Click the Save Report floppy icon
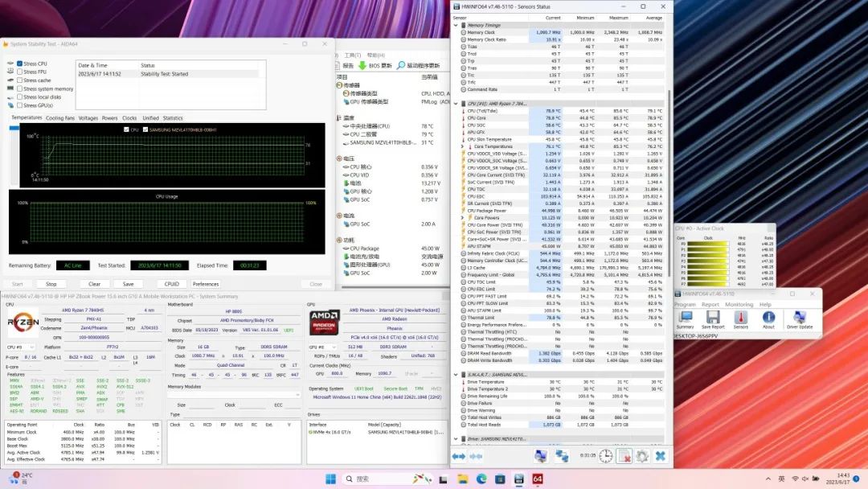 712,319
